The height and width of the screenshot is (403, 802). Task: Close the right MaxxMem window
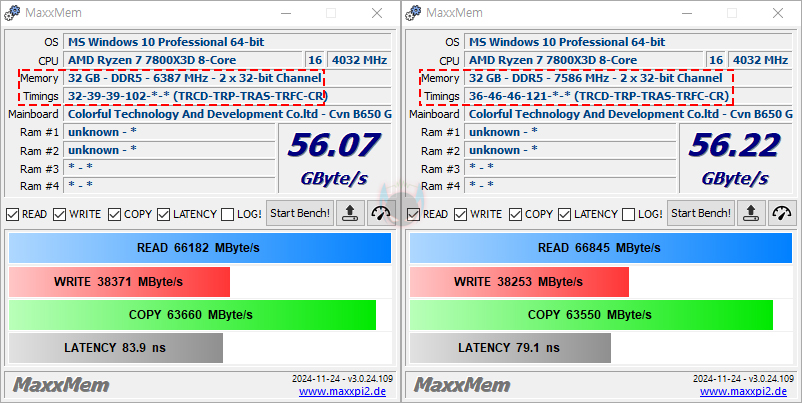click(777, 13)
